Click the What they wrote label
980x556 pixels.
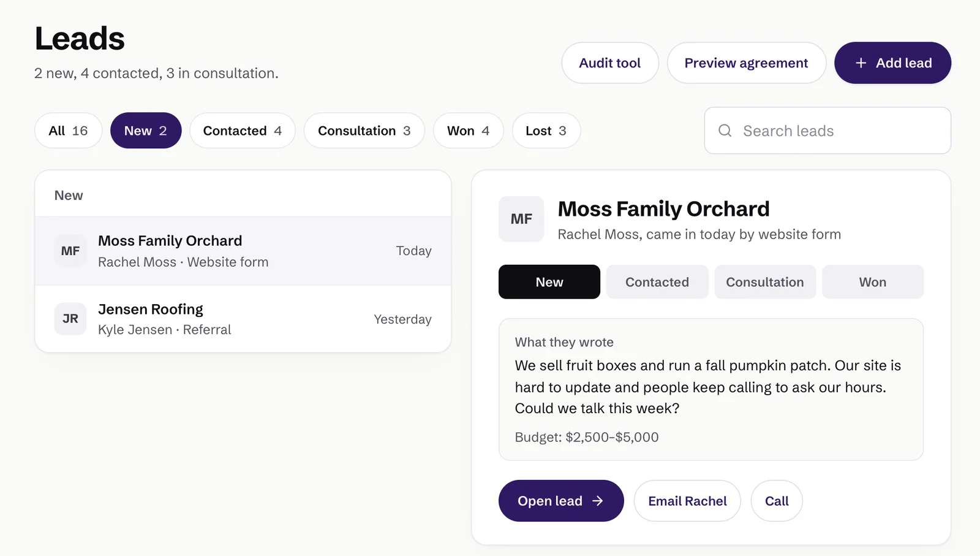(x=564, y=342)
